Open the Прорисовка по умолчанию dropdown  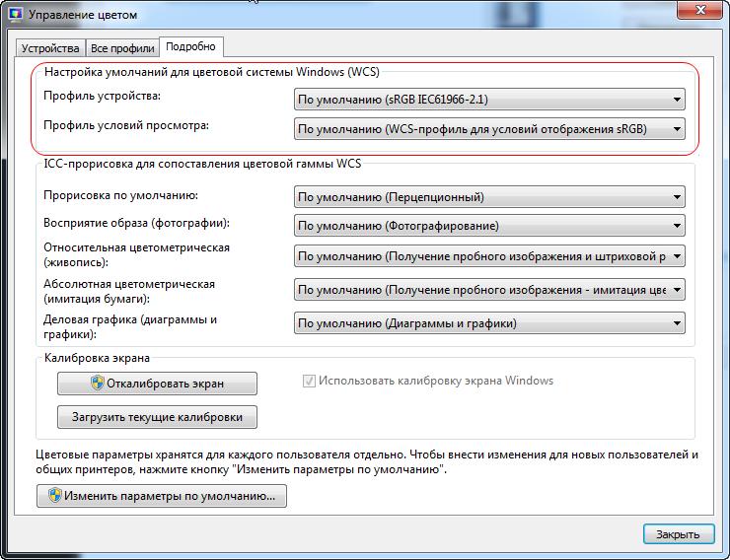coord(489,197)
